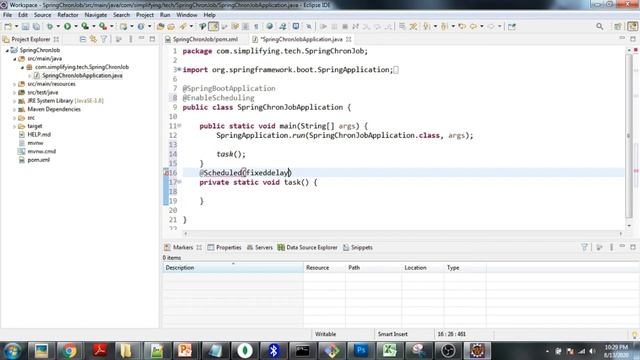Open the Run button dropdown arrow
640x360 pixels.
[x=76, y=27]
